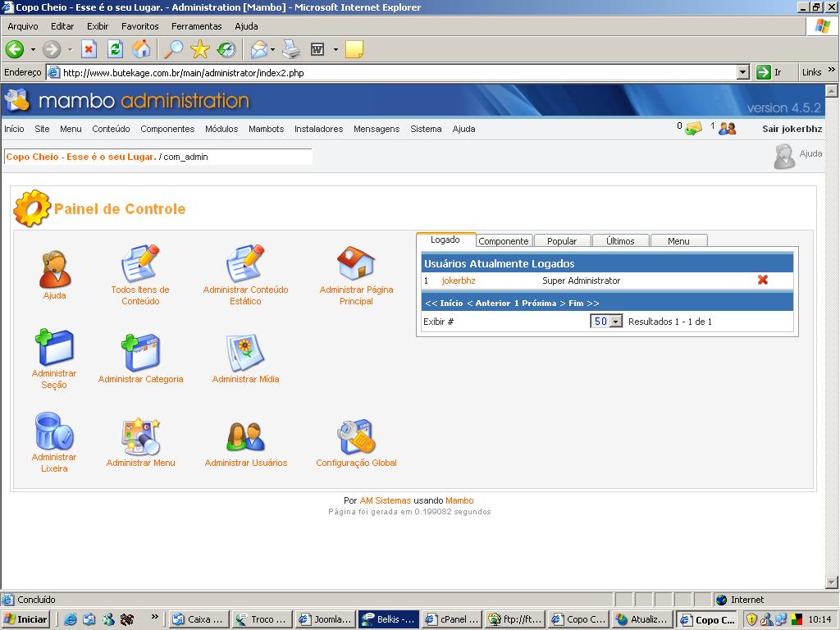Switch to the Popular tab
This screenshot has height=630, width=840.
coord(562,241)
